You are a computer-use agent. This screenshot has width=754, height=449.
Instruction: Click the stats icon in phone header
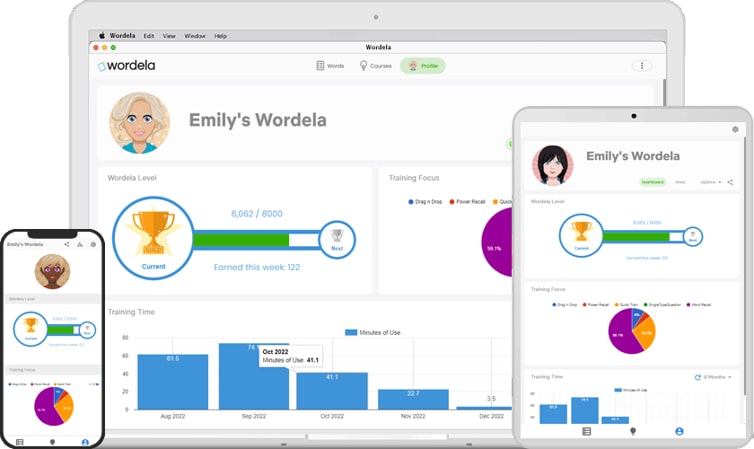(80, 244)
